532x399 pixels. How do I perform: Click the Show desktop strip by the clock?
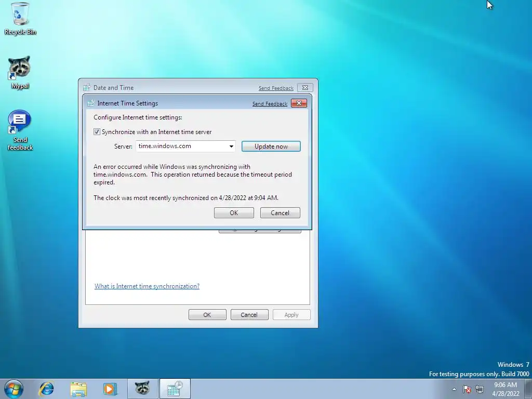click(x=528, y=389)
